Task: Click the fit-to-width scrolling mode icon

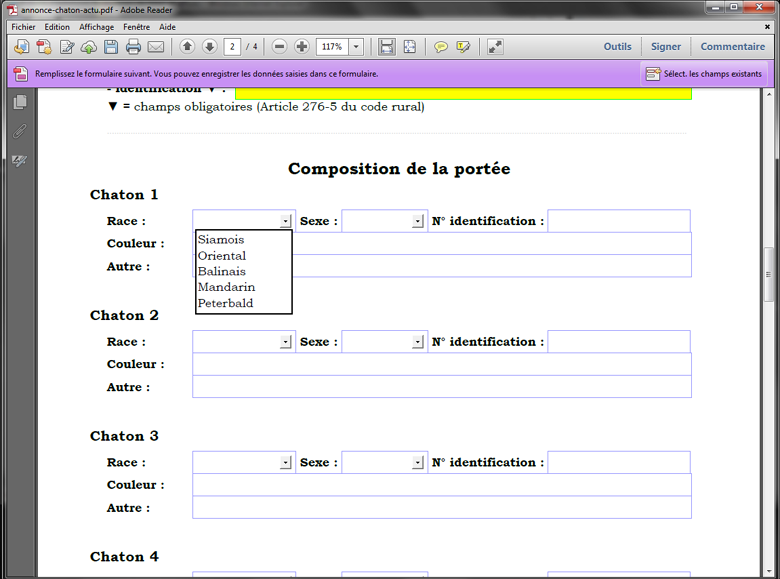Action: [x=387, y=47]
